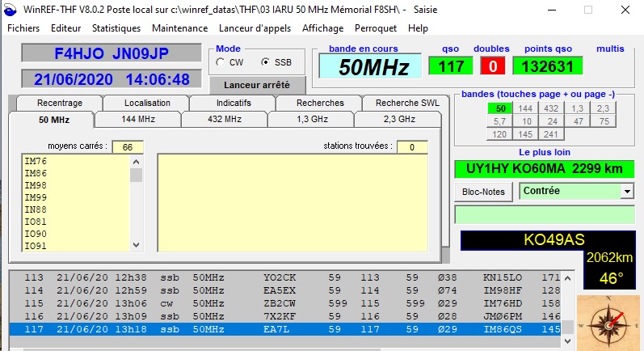
Task: Switch to the Recherches tab
Action: (x=320, y=103)
